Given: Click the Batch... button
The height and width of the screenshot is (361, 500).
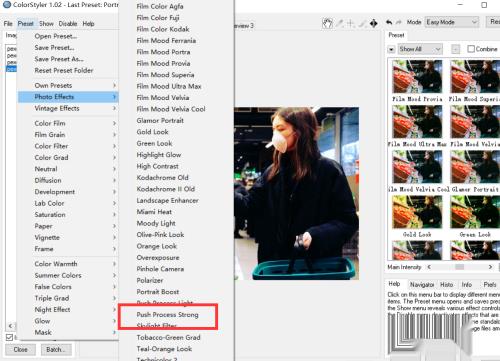Looking at the screenshot, I should pos(56,350).
